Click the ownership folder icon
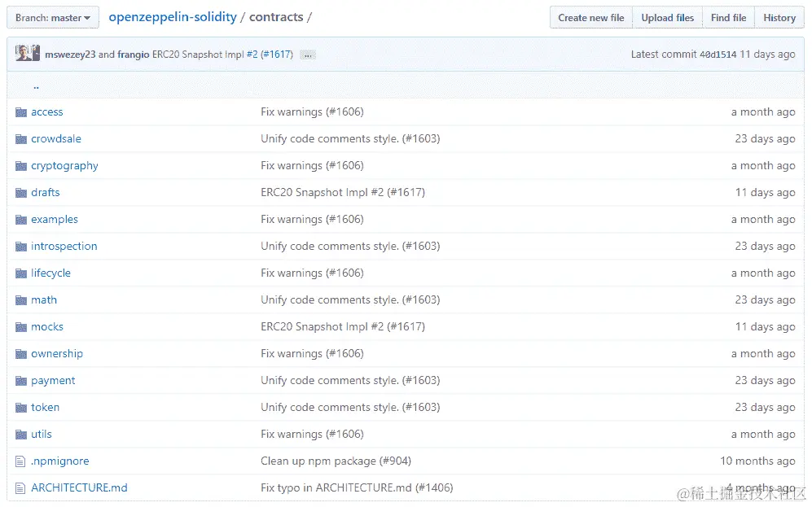812x507 pixels. (20, 354)
